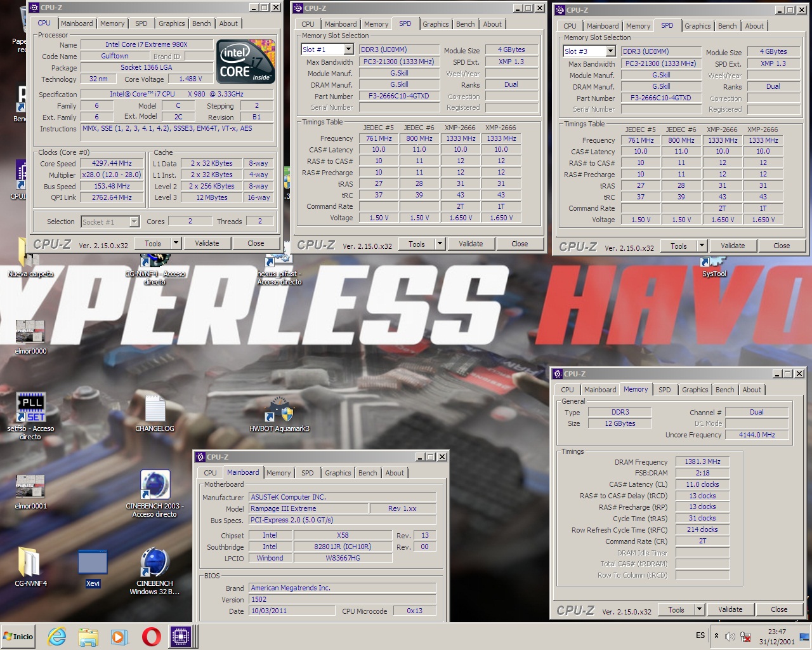Click the "Intel Core i7 Extreme 980X" name field

(147, 44)
